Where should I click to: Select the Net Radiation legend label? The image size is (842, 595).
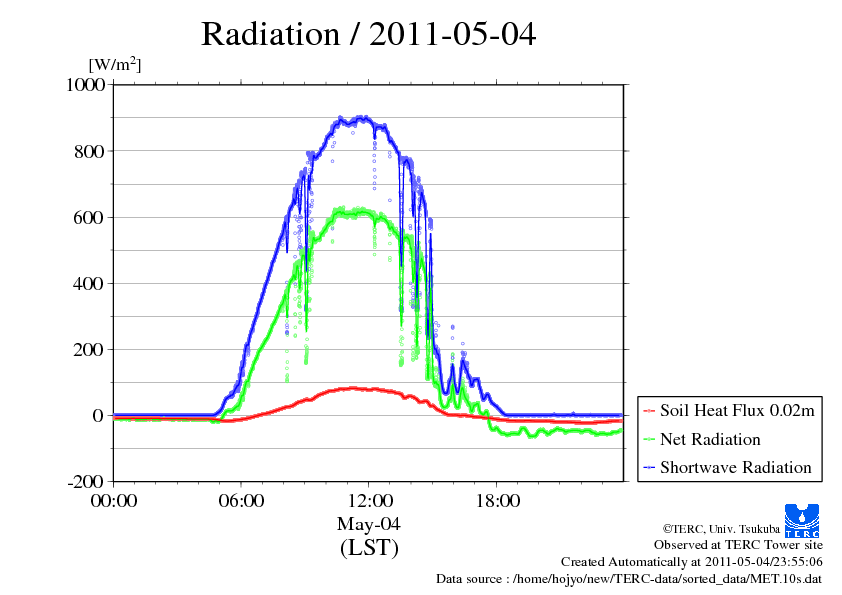click(x=710, y=439)
